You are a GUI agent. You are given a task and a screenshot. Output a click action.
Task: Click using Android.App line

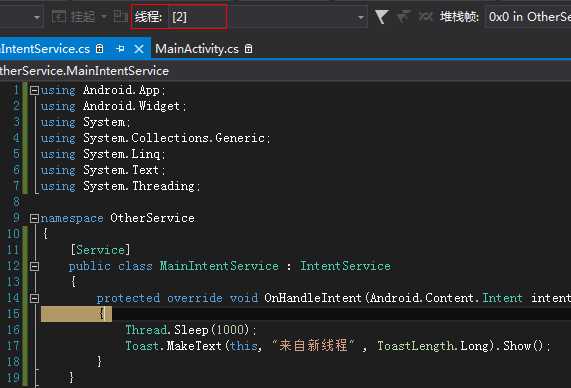(103, 90)
